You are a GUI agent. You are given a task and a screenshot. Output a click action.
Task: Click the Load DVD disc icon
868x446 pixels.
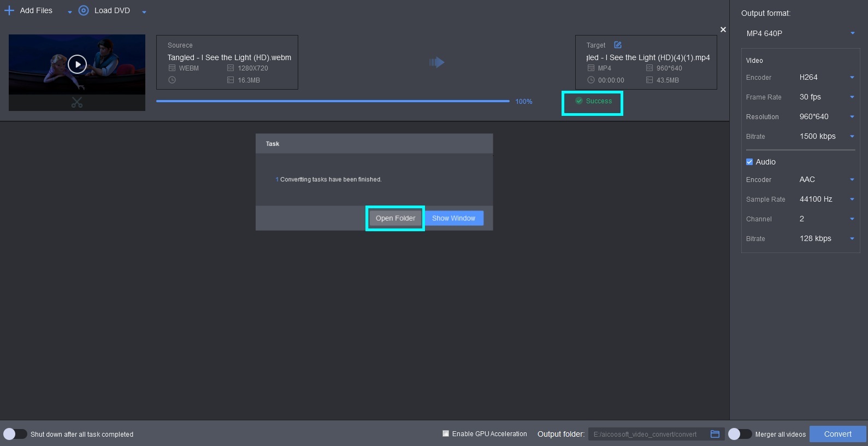(84, 10)
